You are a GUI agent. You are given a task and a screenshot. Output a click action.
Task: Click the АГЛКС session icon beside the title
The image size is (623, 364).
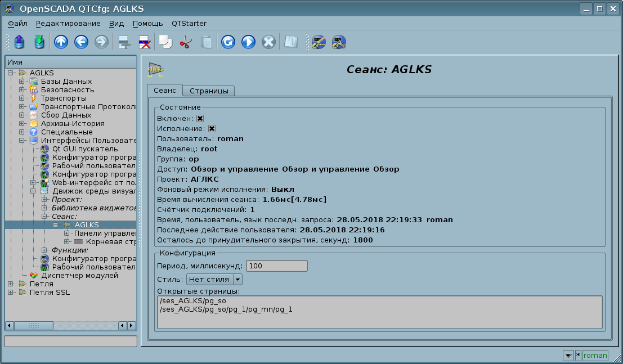(x=155, y=70)
